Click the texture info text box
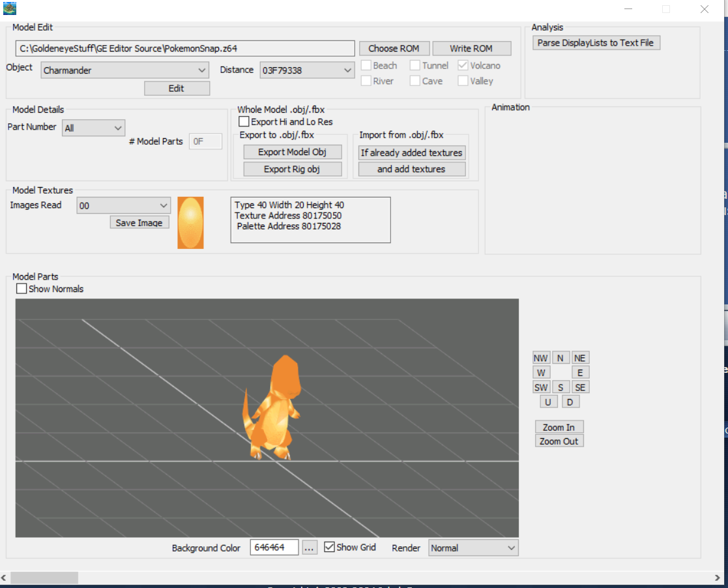 (x=311, y=220)
